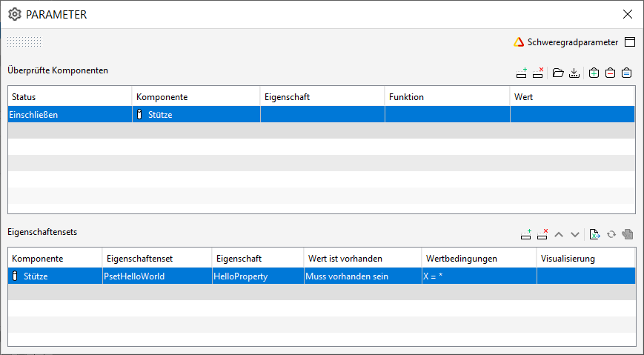Click the refresh arrows icon in Eigenschaftensets
Viewport: 644px width, 355px height.
coord(611,235)
